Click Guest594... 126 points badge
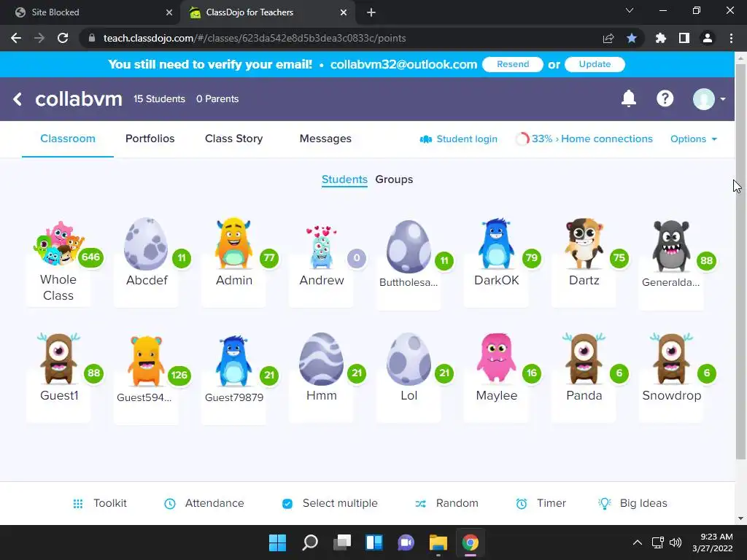Screen dimensions: 747x560 click(x=179, y=376)
